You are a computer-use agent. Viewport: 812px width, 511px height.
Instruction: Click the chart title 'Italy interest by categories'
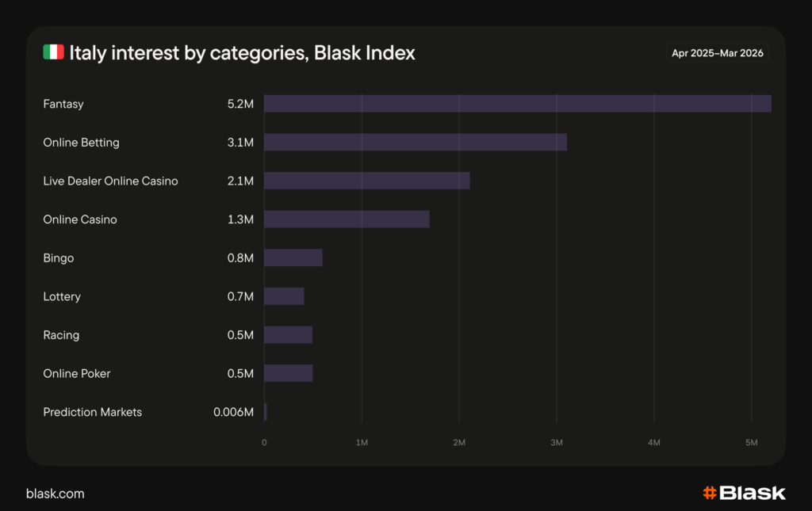(242, 53)
